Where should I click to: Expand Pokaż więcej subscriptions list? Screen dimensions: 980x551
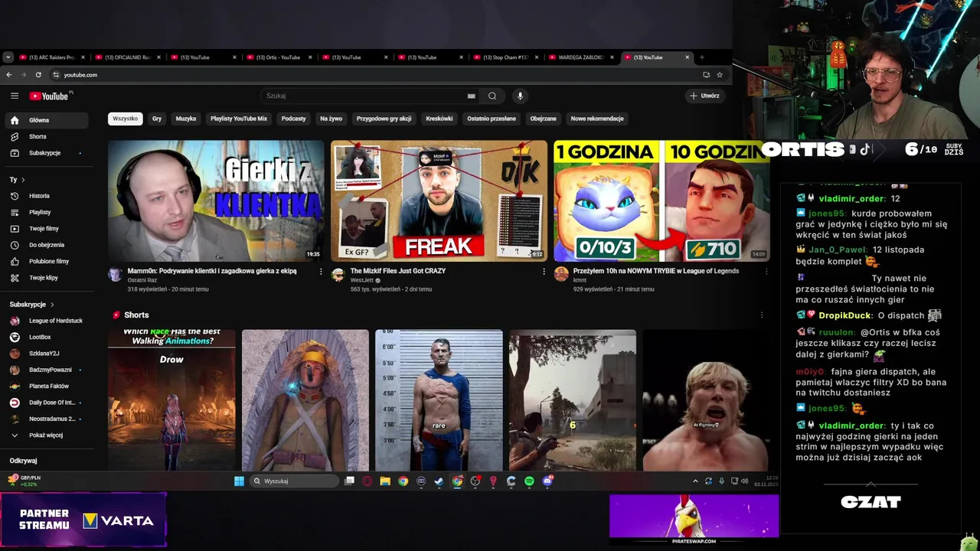pyautogui.click(x=46, y=435)
